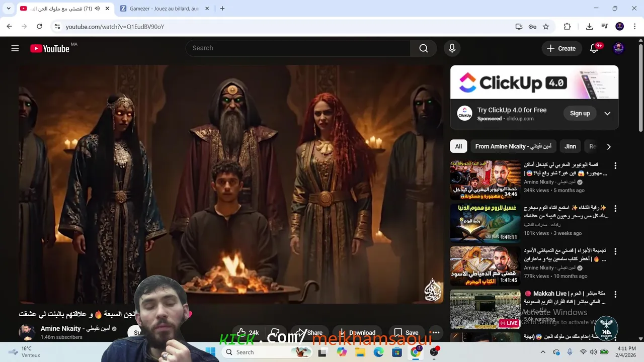This screenshot has width=644, height=362.
Task: Open the YouTube hamburger guide menu
Action: (x=15, y=48)
